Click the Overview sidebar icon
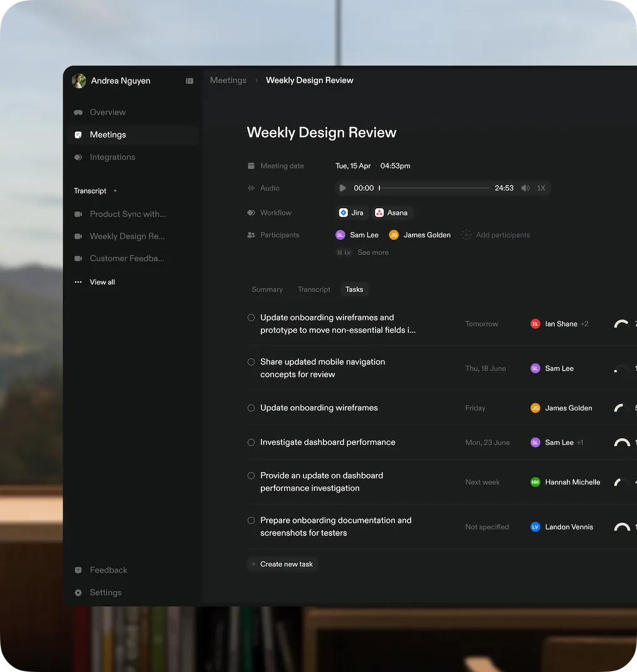 pyautogui.click(x=78, y=112)
